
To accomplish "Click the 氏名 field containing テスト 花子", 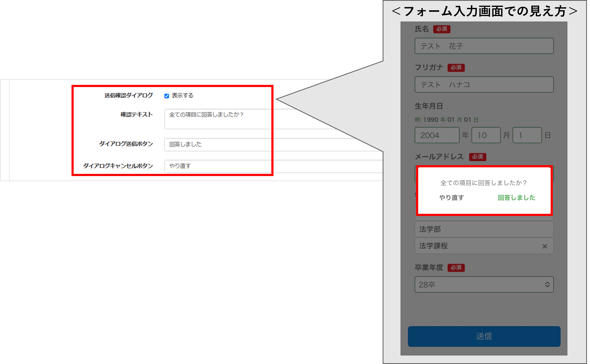I will pos(484,46).
